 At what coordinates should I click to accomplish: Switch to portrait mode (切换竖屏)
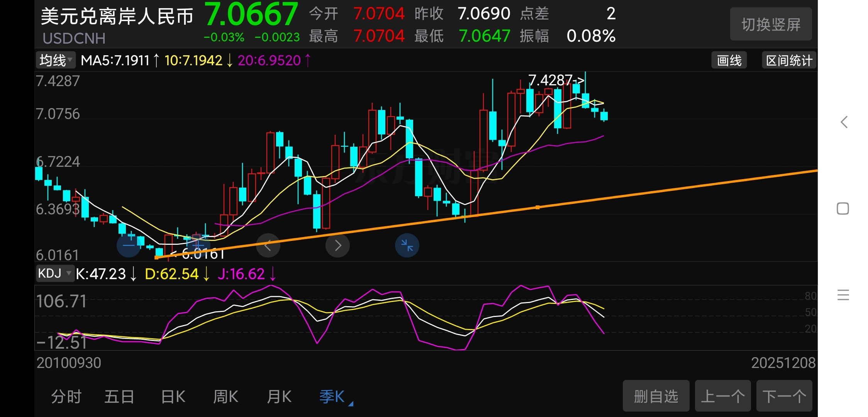pos(771,25)
